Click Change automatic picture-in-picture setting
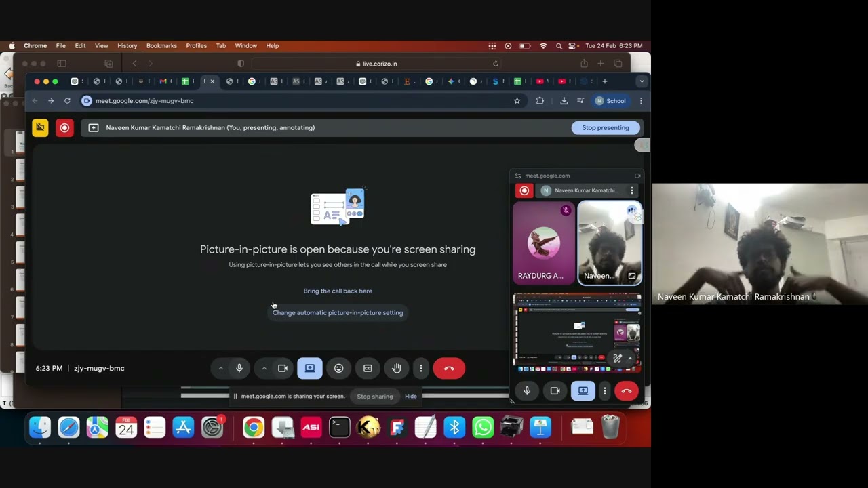Image resolution: width=868 pixels, height=488 pixels. 338,312
